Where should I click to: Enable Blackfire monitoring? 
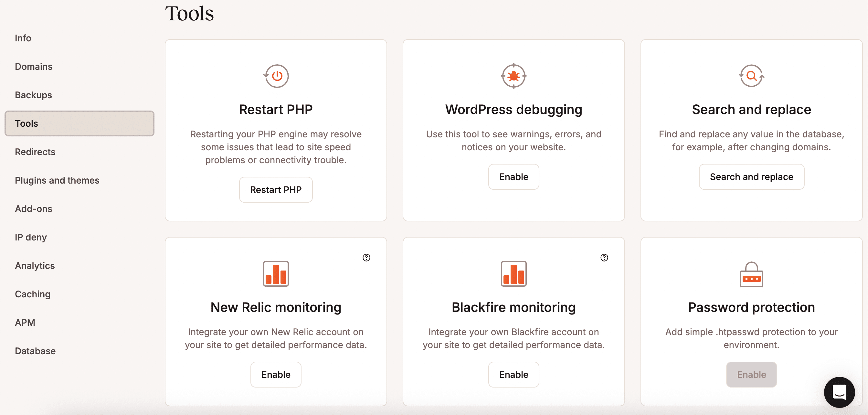click(513, 374)
